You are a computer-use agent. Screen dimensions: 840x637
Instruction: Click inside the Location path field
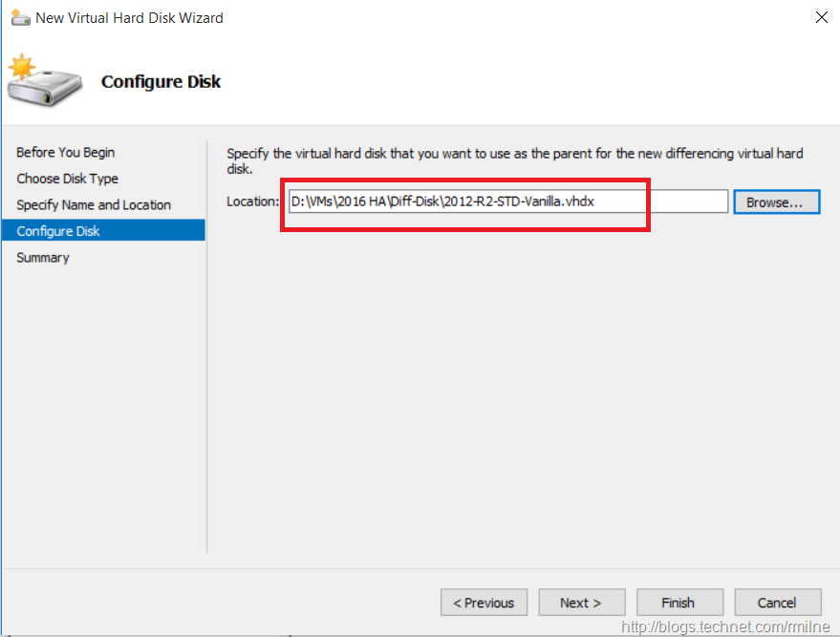click(x=507, y=202)
